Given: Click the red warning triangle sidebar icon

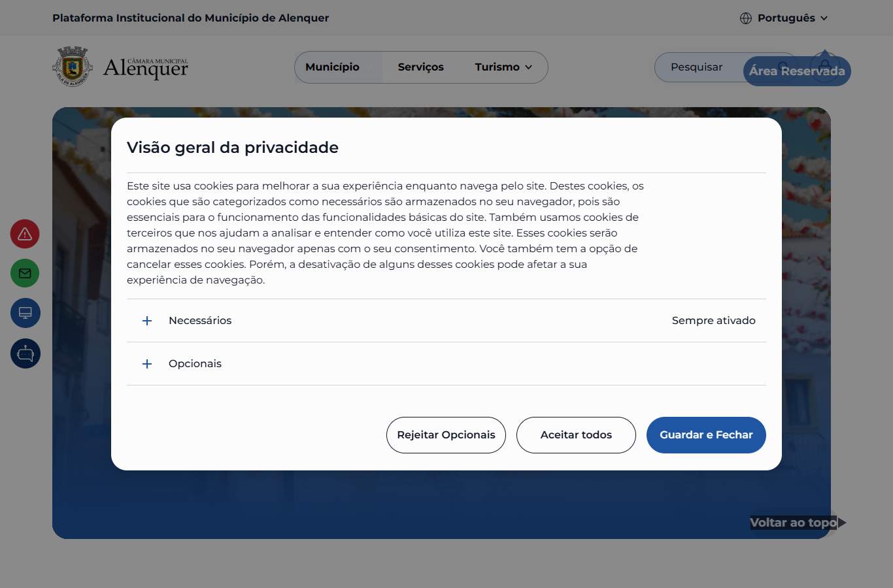Looking at the screenshot, I should (x=25, y=234).
